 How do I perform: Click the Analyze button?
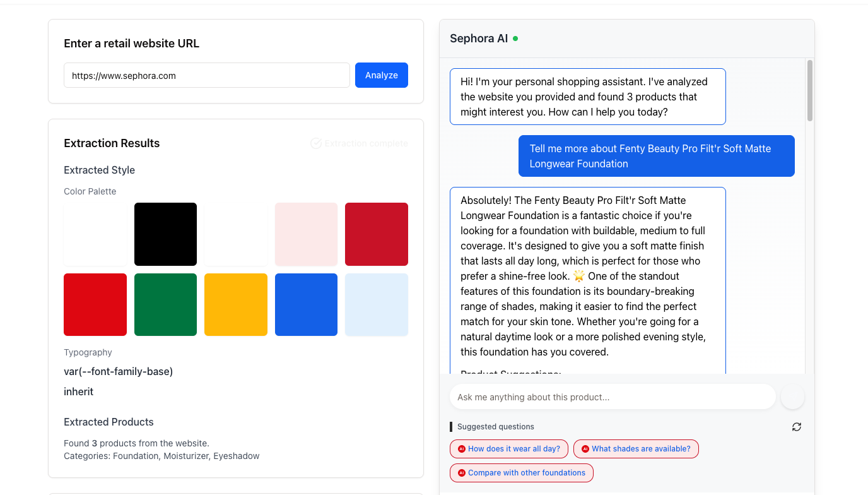[x=382, y=75]
